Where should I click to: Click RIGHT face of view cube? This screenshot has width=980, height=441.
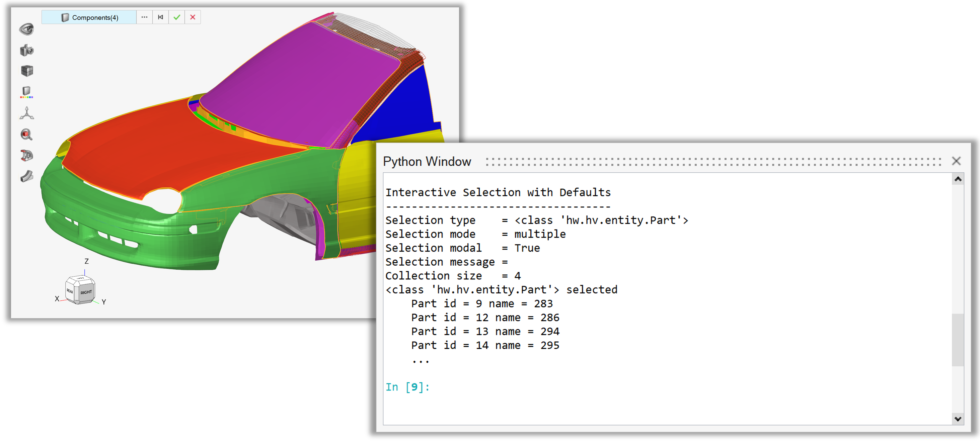pyautogui.click(x=86, y=292)
